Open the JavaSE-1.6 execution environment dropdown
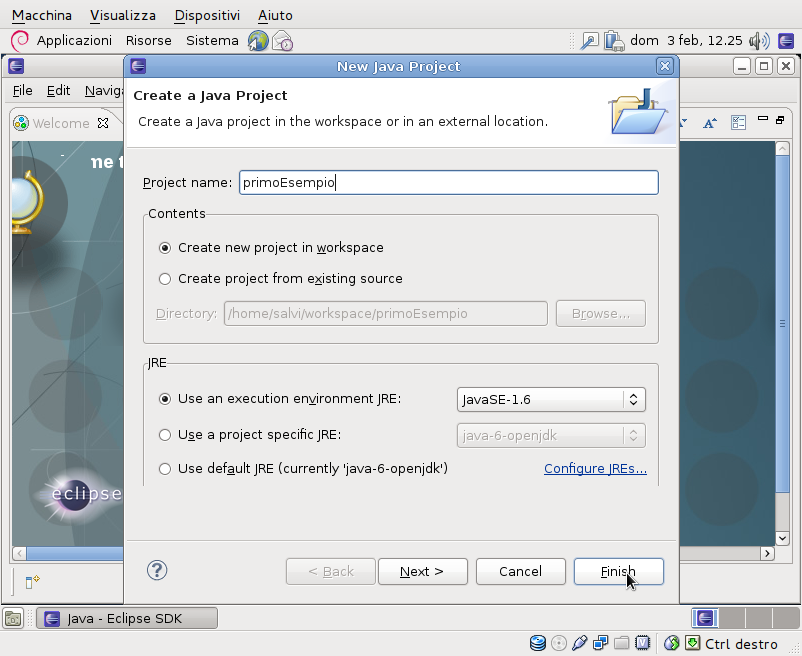This screenshot has width=802, height=656. click(x=551, y=399)
